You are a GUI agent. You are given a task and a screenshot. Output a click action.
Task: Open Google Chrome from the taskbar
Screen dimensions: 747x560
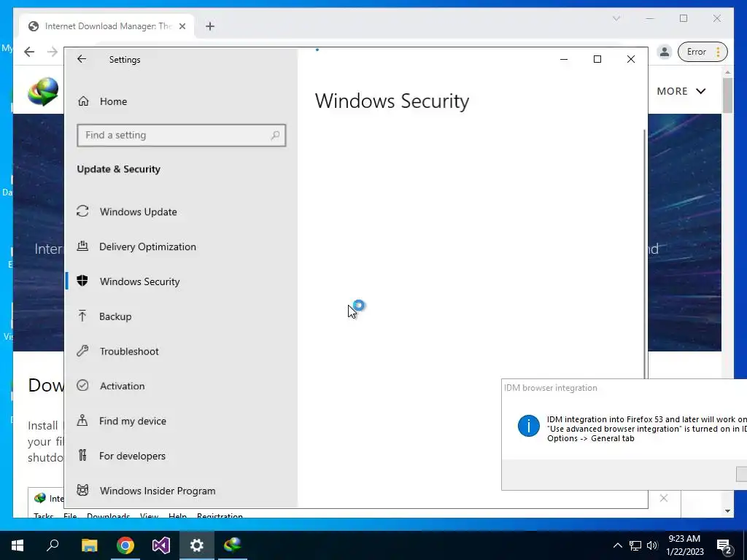(125, 545)
